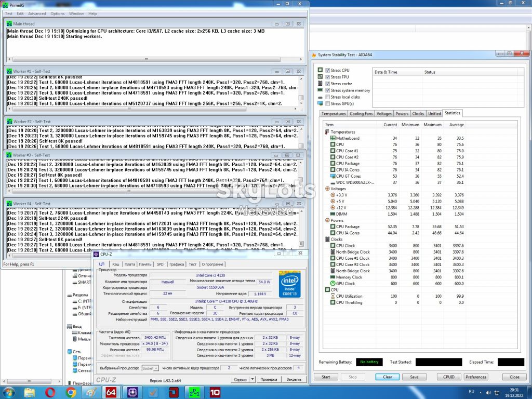The width and height of the screenshot is (532, 399).
Task: Open Prime95 Window menu
Action: pos(76,14)
